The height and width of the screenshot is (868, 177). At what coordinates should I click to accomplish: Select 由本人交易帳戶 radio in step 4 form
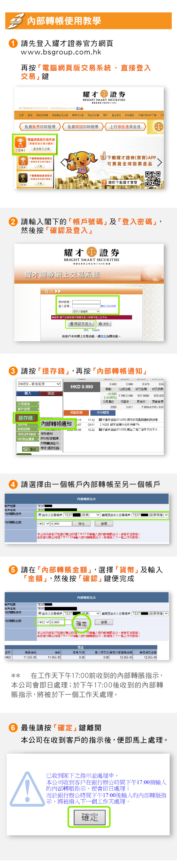pos(40,515)
